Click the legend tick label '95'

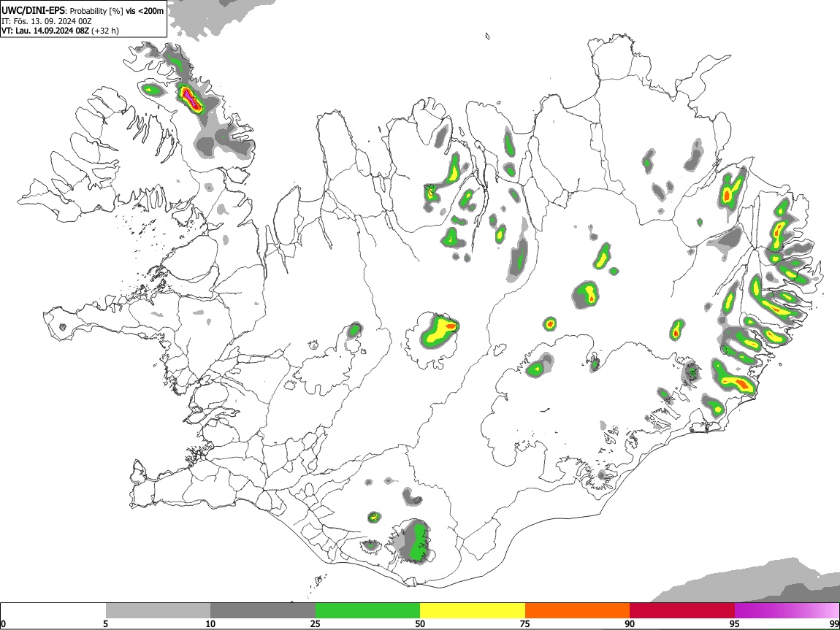[735, 624]
